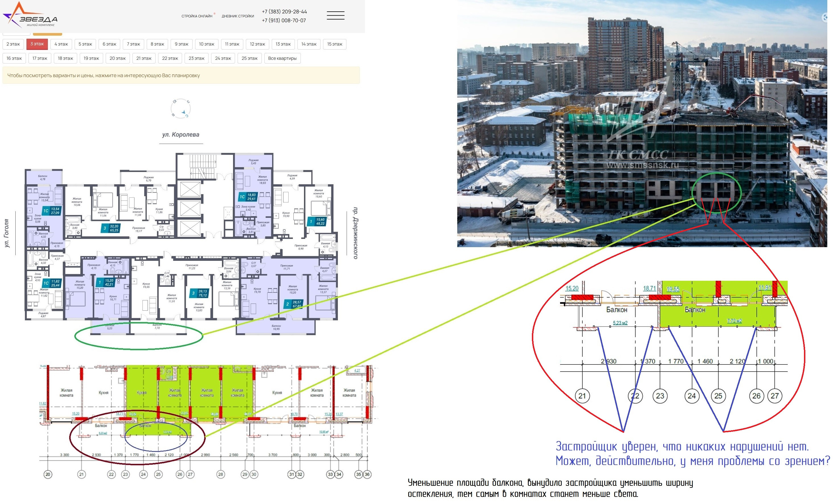
Task: Click the пр. Дзержинского street label
Action: (355, 233)
